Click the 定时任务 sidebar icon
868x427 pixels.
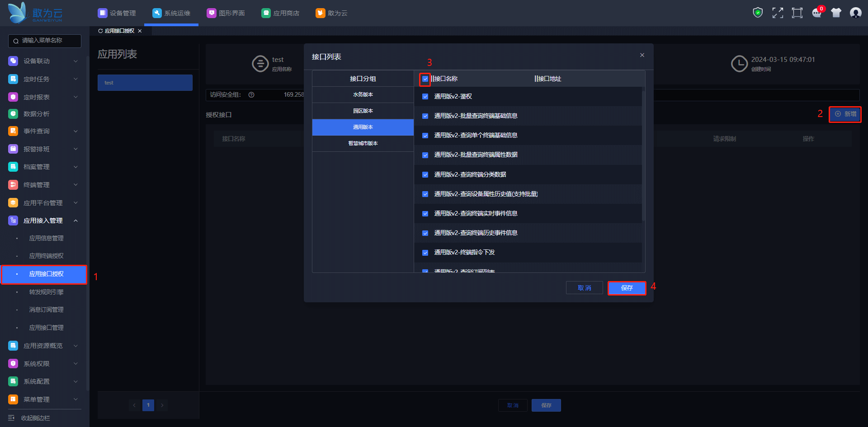[x=13, y=79]
